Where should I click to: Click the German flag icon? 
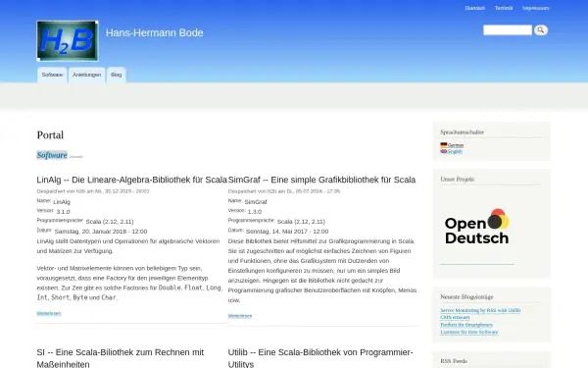[444, 145]
